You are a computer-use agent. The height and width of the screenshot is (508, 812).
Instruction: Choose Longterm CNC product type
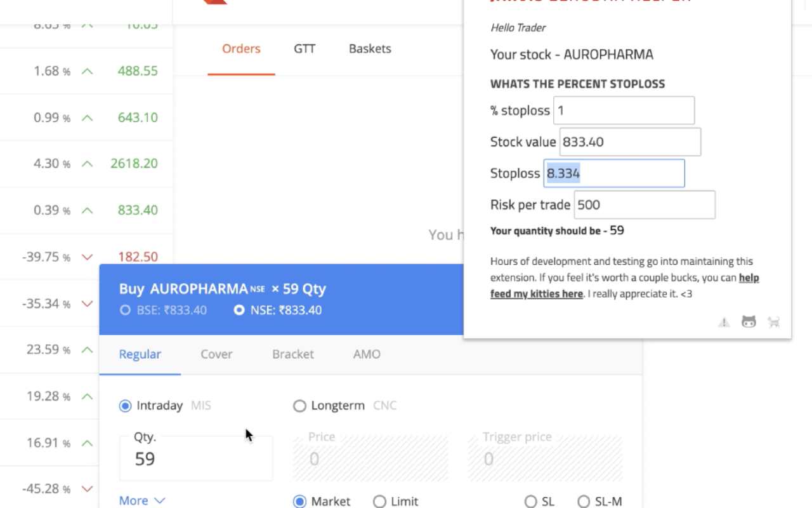[299, 406]
